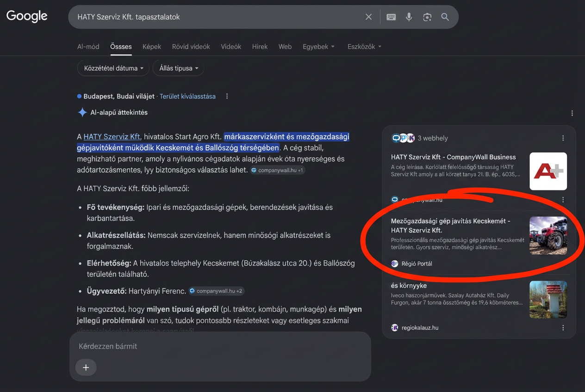Viewport: 585px width, 392px height.
Task: Open regiokalauz.hu card three-dot menu
Action: point(563,328)
